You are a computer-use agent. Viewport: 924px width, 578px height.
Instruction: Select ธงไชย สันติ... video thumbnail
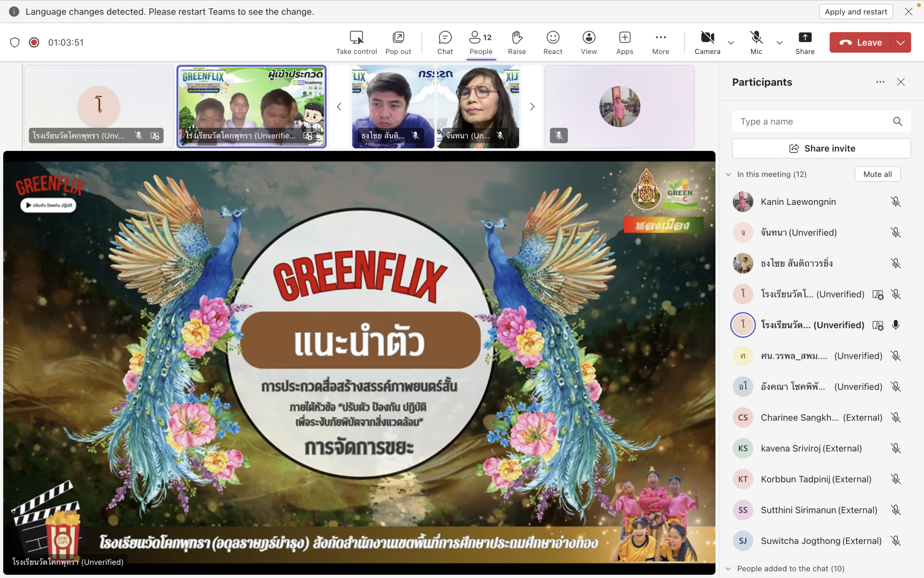[393, 107]
